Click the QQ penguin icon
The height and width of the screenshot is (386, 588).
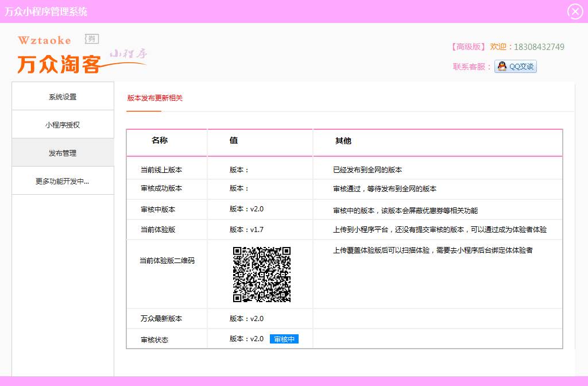coord(502,67)
